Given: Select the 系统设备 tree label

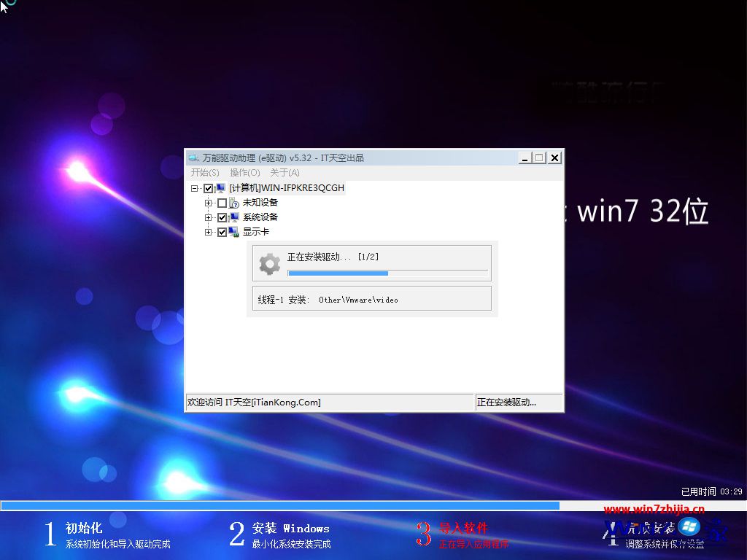Looking at the screenshot, I should [x=260, y=217].
